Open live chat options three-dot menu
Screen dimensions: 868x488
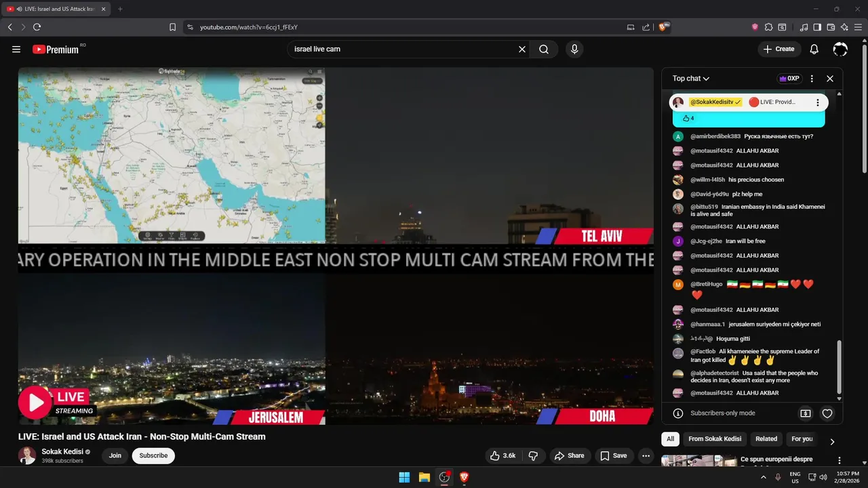pos(812,79)
